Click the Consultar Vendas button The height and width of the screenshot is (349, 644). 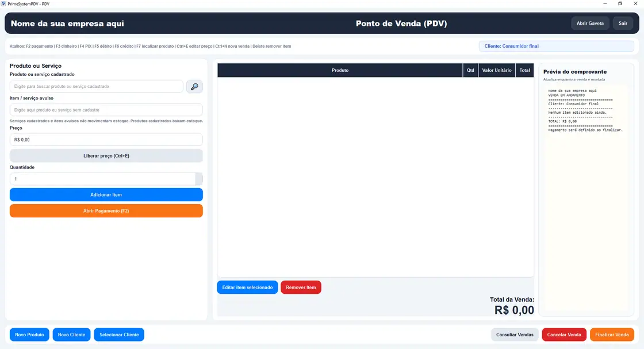point(515,335)
